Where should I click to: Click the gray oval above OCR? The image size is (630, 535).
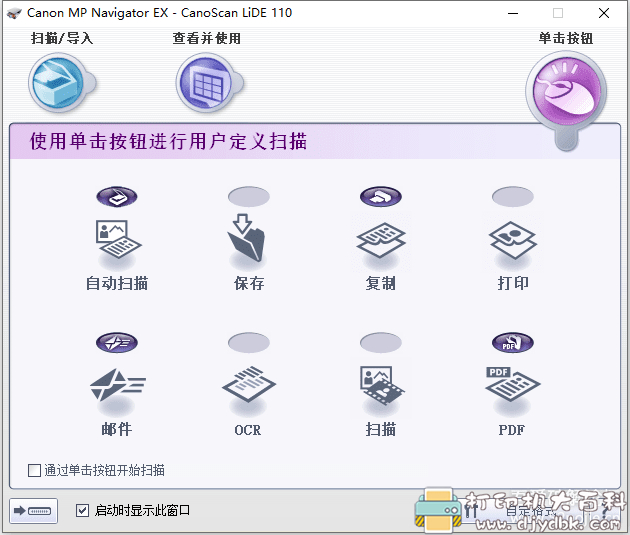pos(249,343)
